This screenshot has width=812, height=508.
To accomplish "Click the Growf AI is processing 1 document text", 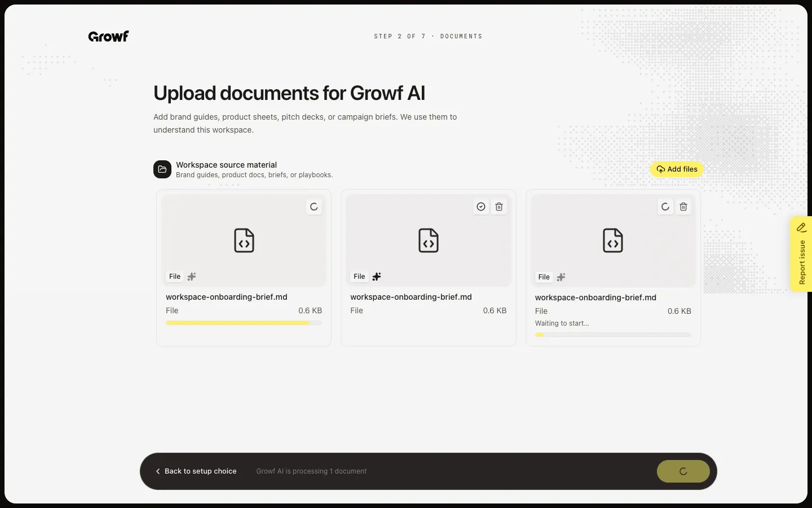I will tap(311, 471).
